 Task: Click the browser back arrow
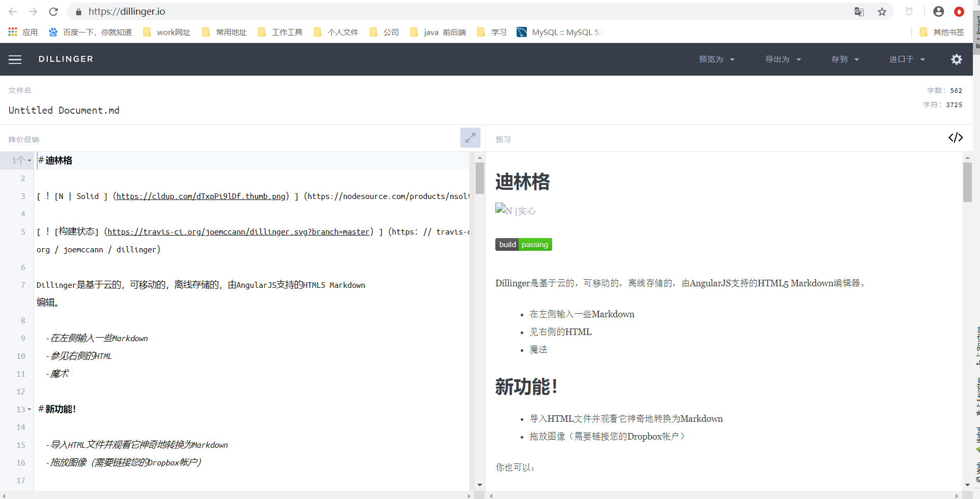(13, 12)
